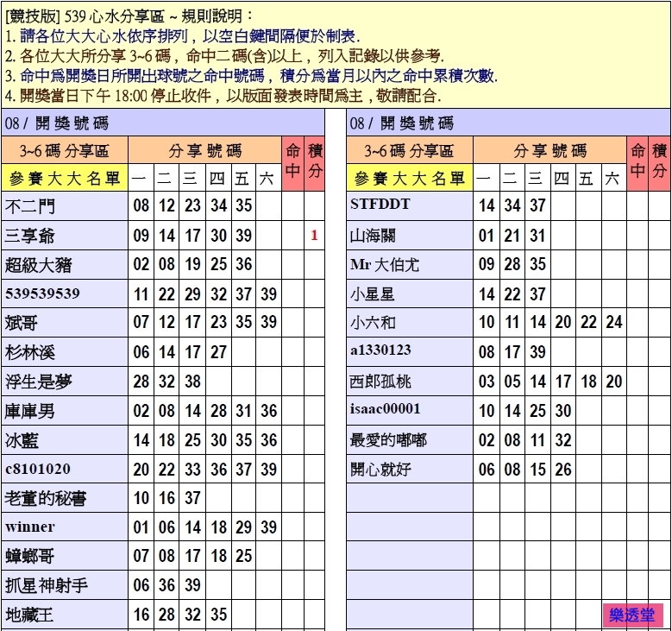Select participant name 最愛的嘟嘟
This screenshot has height=631, width=672.
(x=388, y=440)
